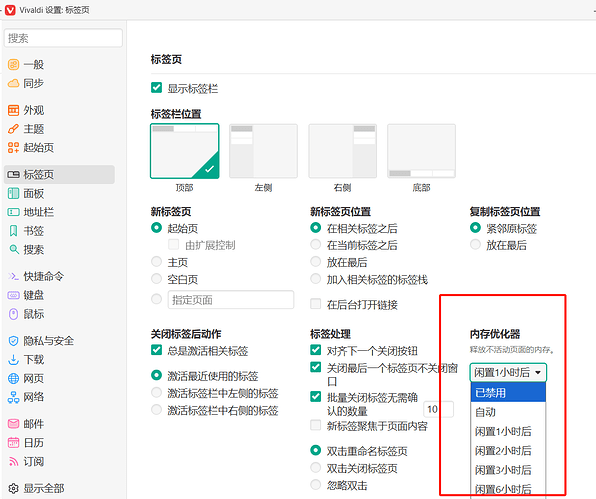Pick 闲置2小时后 from the dropdown list
The width and height of the screenshot is (596, 499).
(x=508, y=451)
